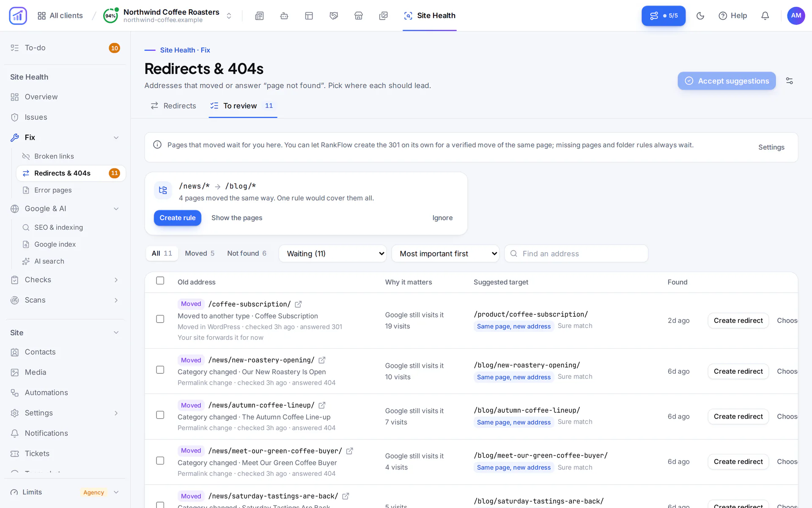Open the layout panel icon in top navigation
This screenshot has width=812, height=508.
click(309, 16)
